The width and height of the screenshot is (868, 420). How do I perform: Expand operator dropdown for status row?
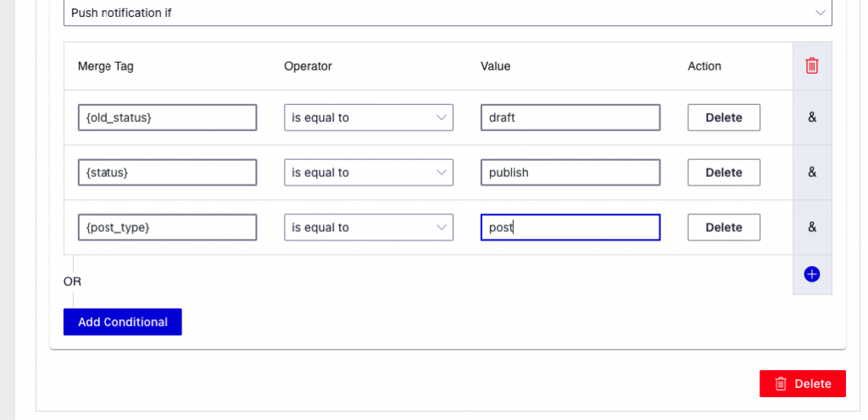[x=369, y=173]
